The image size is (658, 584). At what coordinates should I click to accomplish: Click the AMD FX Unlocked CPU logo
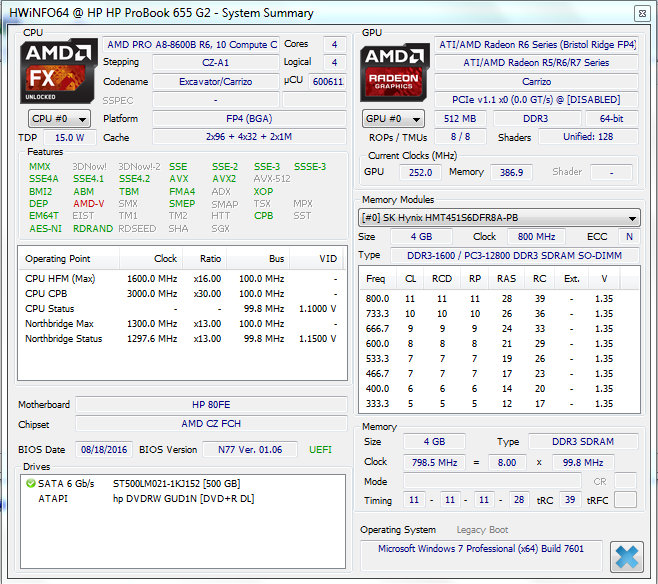[x=58, y=71]
